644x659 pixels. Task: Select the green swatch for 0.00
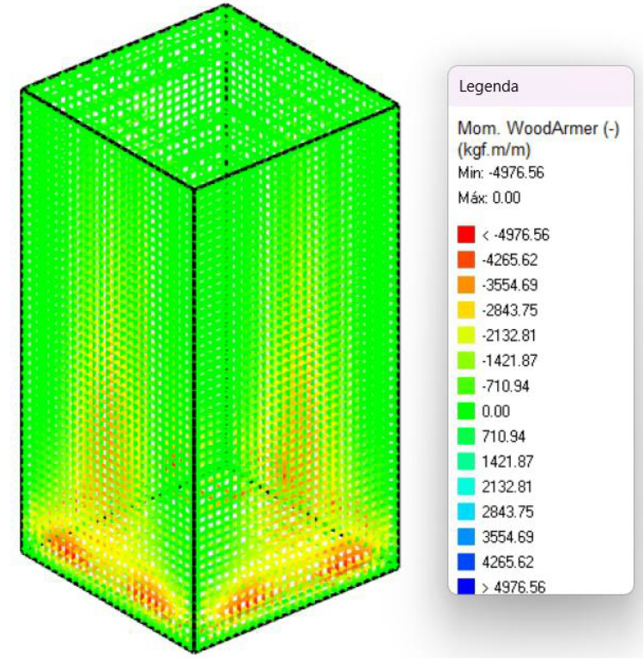pyautogui.click(x=466, y=411)
